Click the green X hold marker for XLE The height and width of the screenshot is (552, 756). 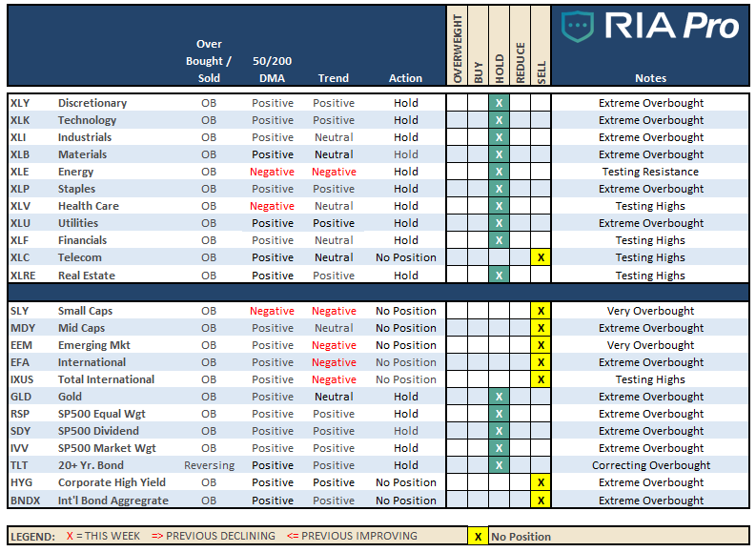(499, 172)
